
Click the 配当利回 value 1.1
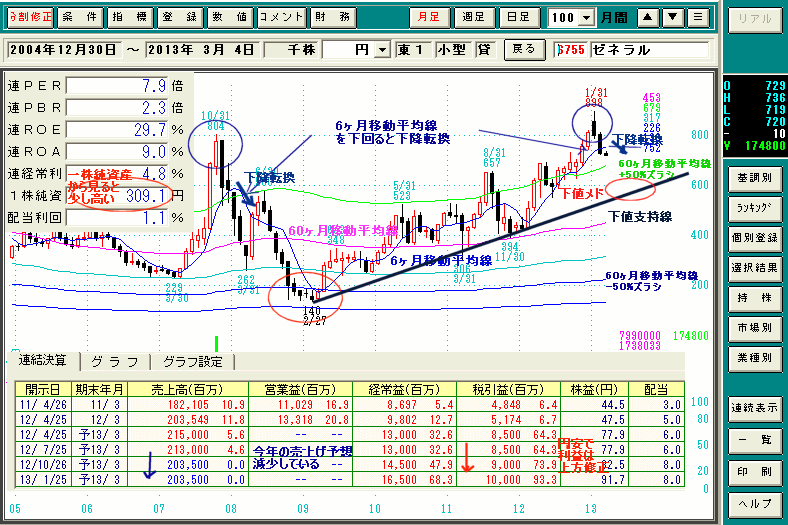point(117,218)
